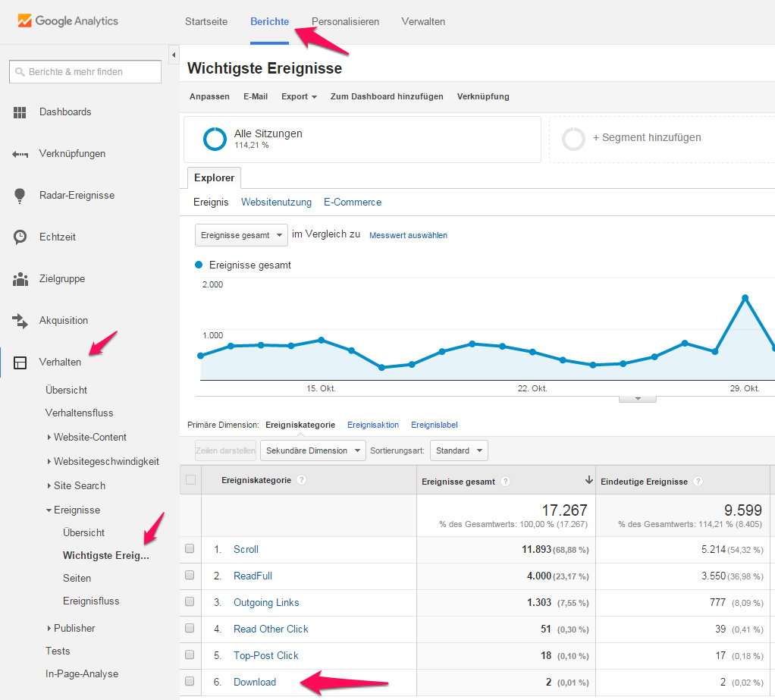Select the Explorer tab
This screenshot has width=775, height=700.
[214, 178]
